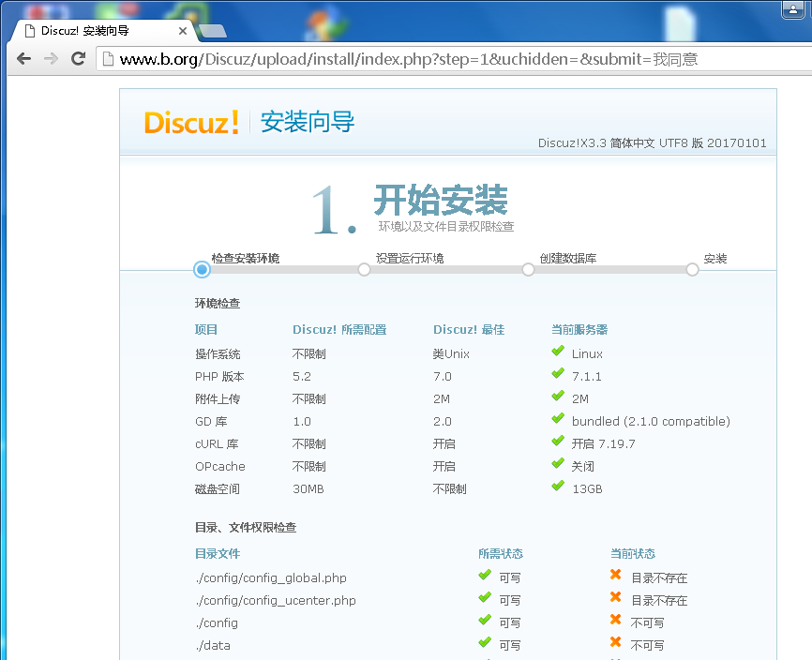Click the orange X in ./config row
Image resolution: width=812 pixels, height=660 pixels.
(x=616, y=620)
